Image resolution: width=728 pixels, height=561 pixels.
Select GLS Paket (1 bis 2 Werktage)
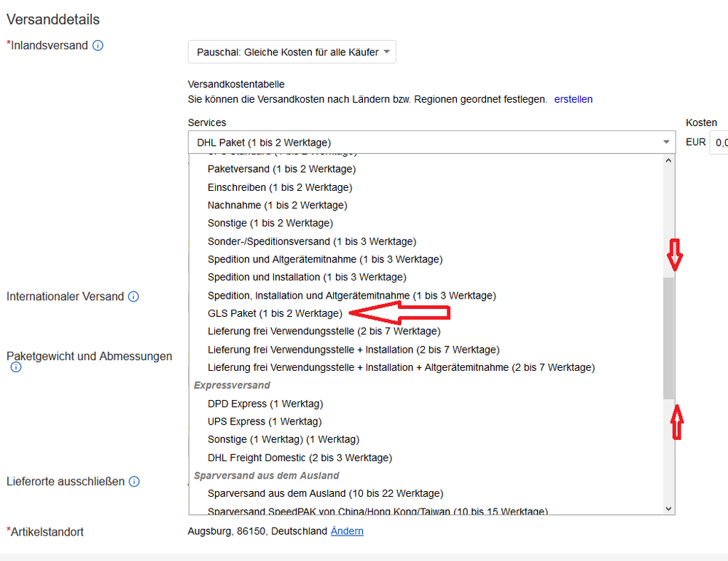click(275, 313)
